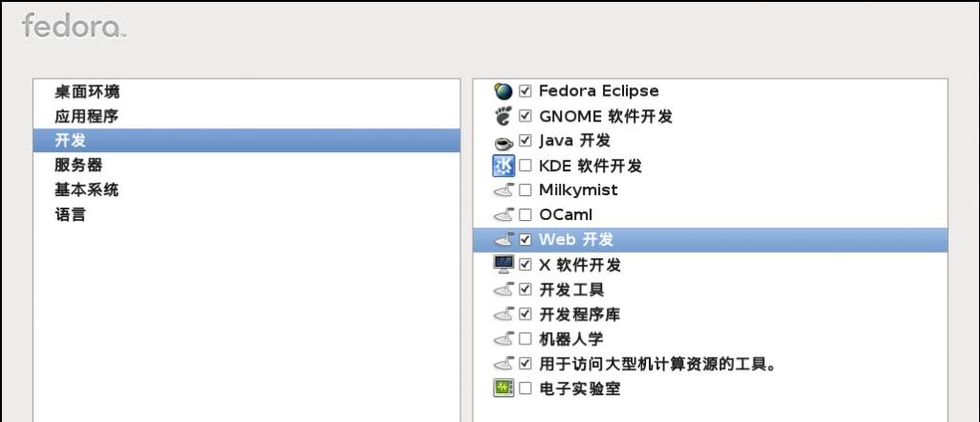Click the 用于访问大型机计算资源的工具 label
The image size is (980, 422).
[x=657, y=364]
